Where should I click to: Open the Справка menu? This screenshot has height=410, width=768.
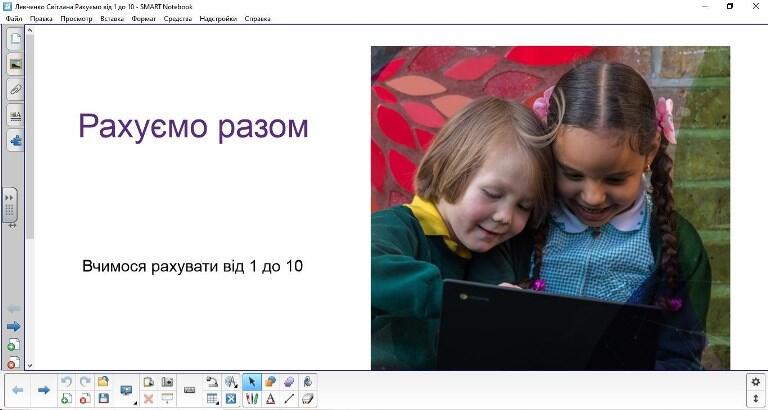point(258,19)
